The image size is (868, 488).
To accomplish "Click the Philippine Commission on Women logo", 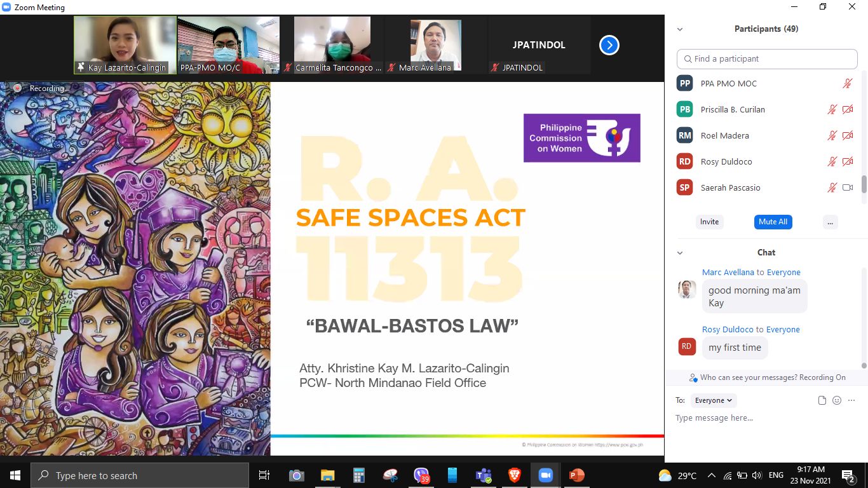I will [x=581, y=138].
